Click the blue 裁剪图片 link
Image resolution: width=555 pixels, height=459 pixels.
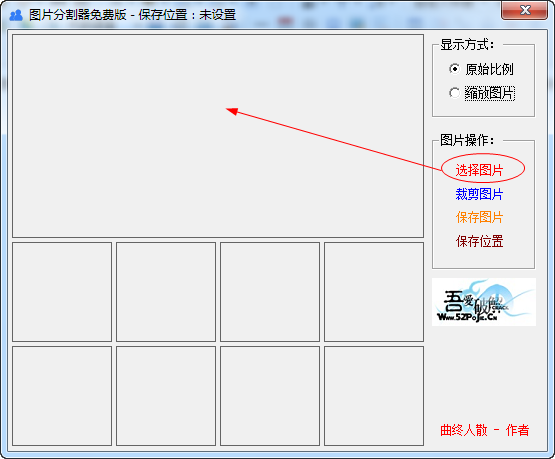[479, 194]
